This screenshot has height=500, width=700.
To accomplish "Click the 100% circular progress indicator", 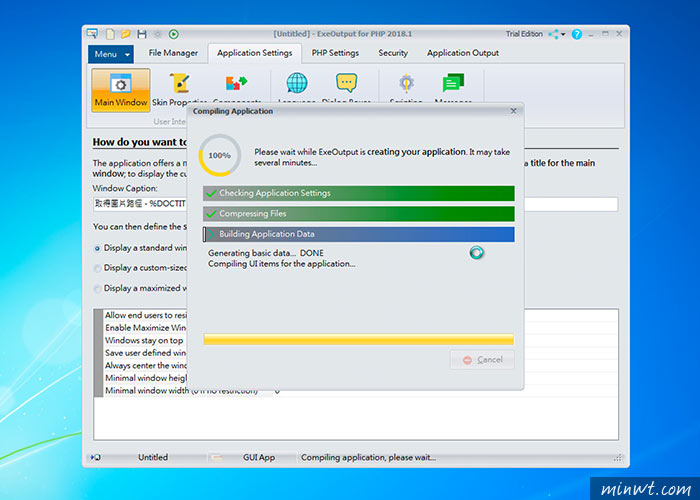I will coord(220,155).
